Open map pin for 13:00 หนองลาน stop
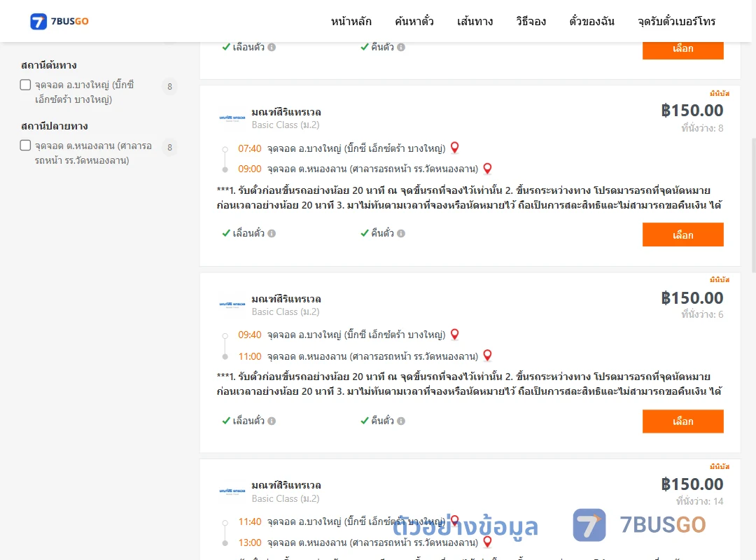The height and width of the screenshot is (560, 756). point(487,542)
